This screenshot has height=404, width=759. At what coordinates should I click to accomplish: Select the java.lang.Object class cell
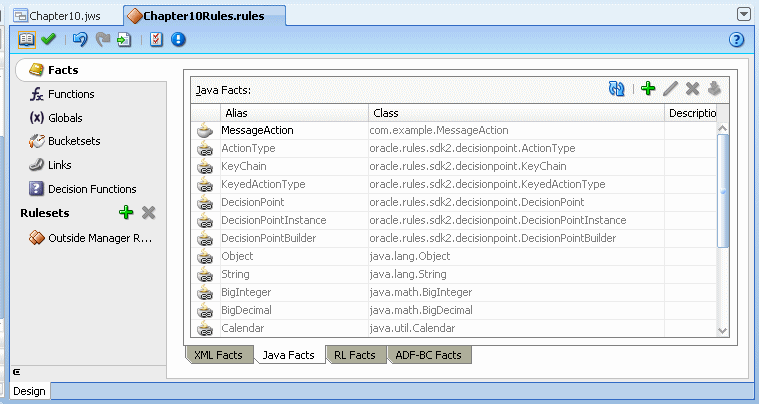516,256
